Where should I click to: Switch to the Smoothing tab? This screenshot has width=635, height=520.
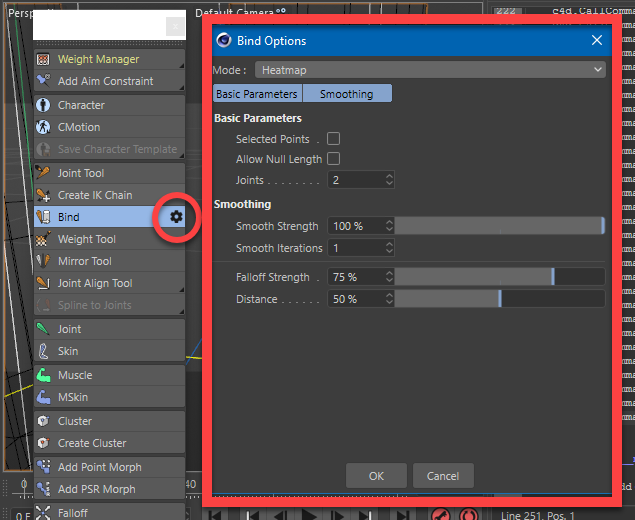pyautogui.click(x=346, y=94)
